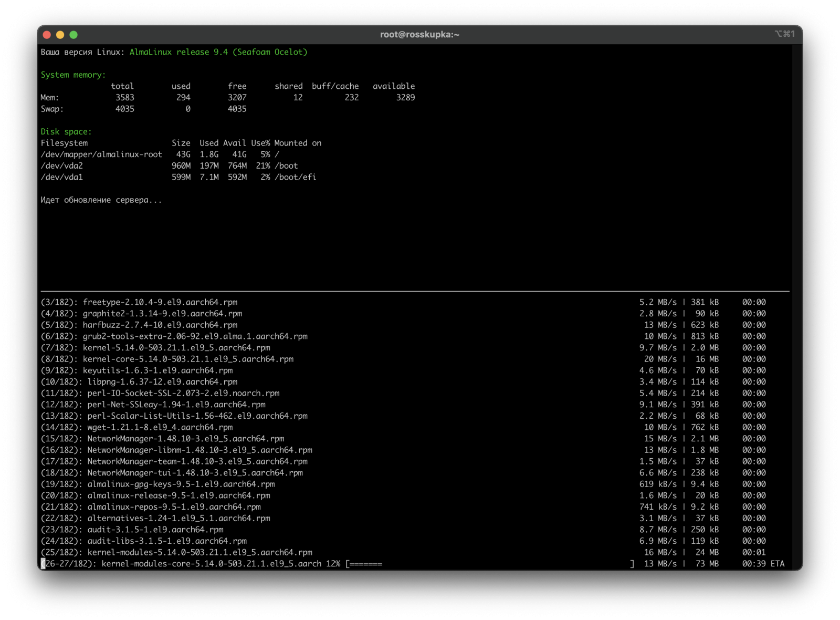Click the 'Mounted on' column header
Image resolution: width=840 pixels, height=620 pixels.
point(298,143)
